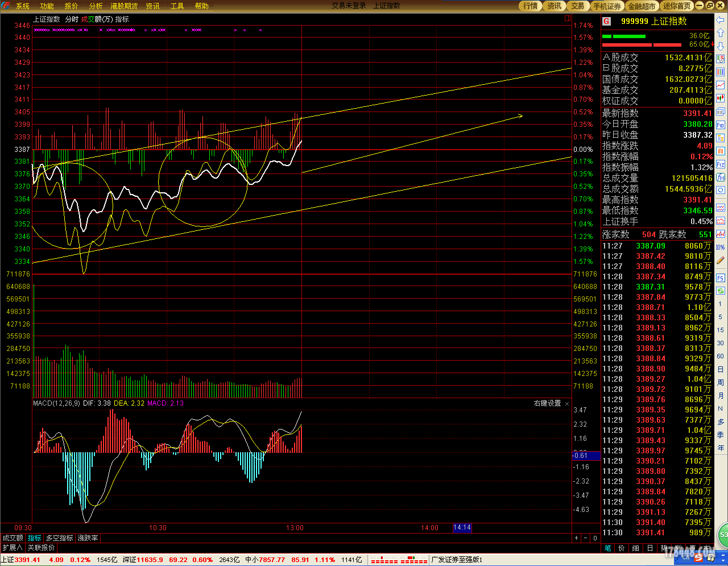Click the 10% icon in right sidebar

click(x=721, y=247)
